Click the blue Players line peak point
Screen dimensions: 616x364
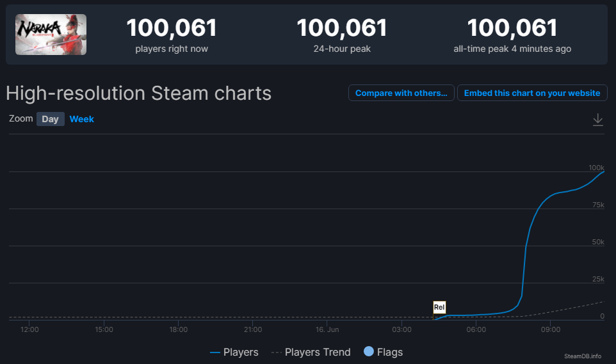pos(603,172)
